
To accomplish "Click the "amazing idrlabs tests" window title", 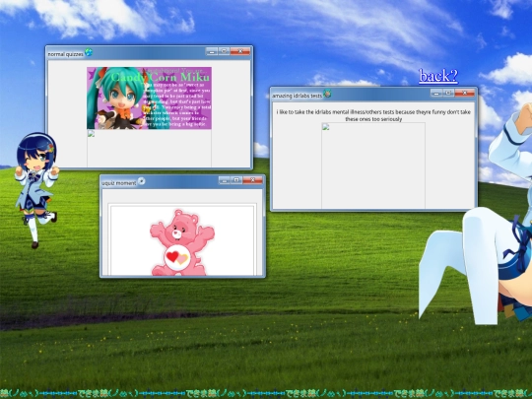I will point(297,96).
